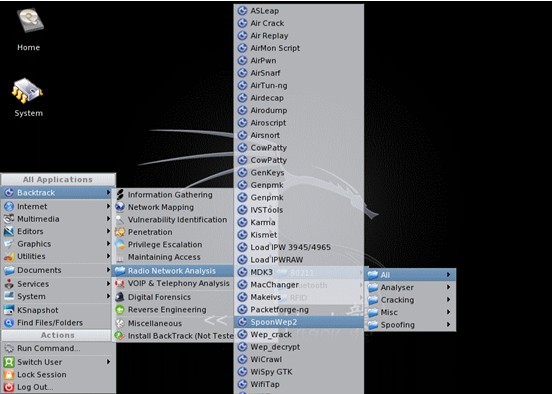Screen dimensions: 552x394
Task: Open Radio Network Analysis menu entry
Action: point(172,271)
